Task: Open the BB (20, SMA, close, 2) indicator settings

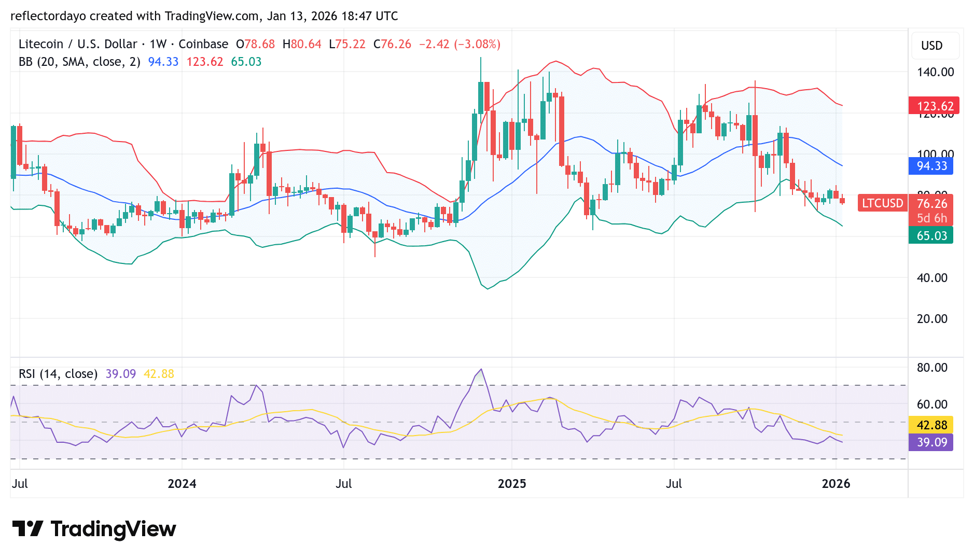Action: (78, 61)
